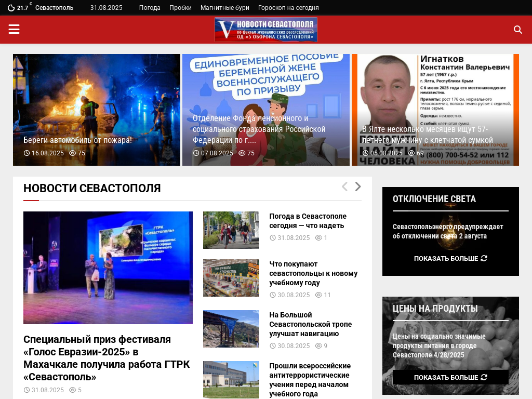532x399 pixels.
Task: Click eye icon next to 5 views
Action: coord(73,390)
